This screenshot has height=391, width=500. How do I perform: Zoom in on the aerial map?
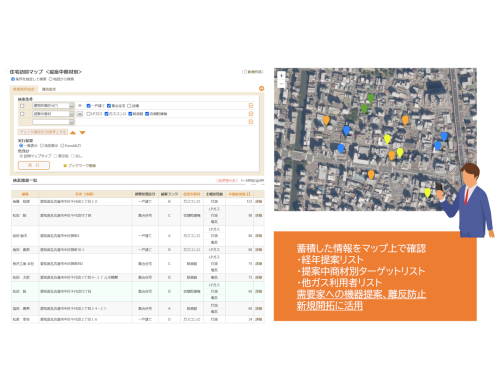281,76
